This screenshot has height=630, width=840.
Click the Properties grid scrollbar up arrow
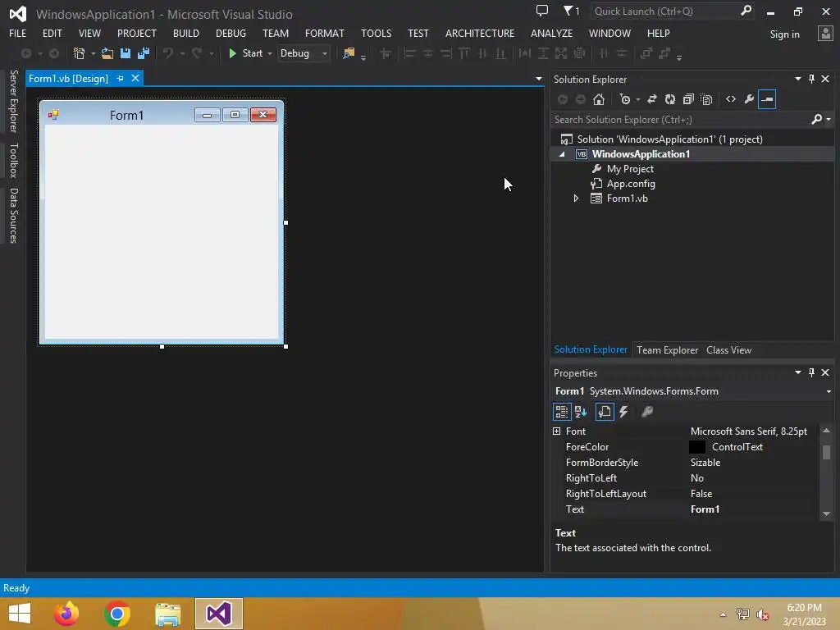pos(826,431)
